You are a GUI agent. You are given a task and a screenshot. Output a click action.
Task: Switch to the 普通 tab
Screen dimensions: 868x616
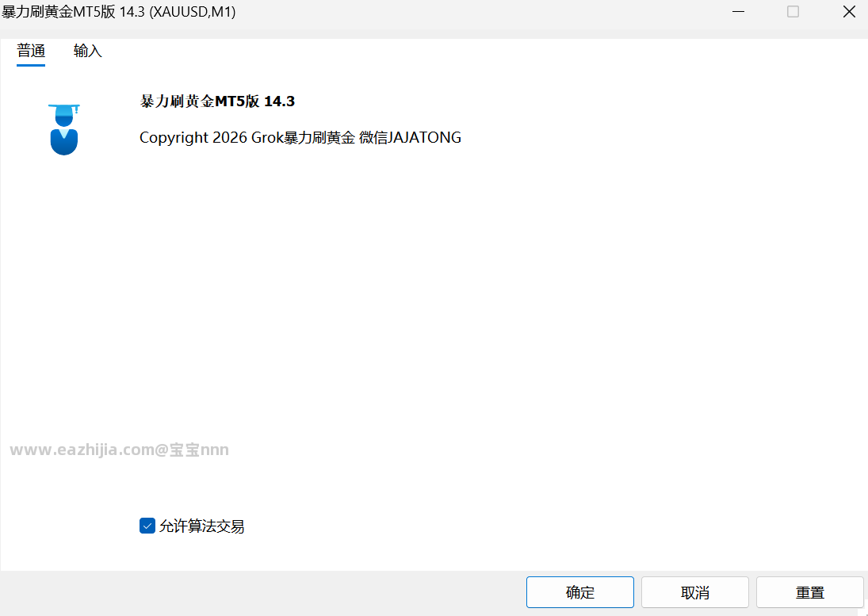pos(31,51)
